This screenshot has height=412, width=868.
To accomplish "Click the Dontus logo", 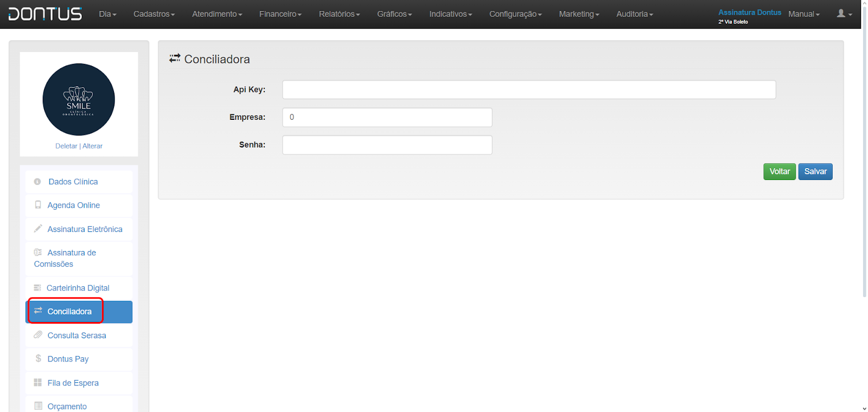I will (x=45, y=14).
